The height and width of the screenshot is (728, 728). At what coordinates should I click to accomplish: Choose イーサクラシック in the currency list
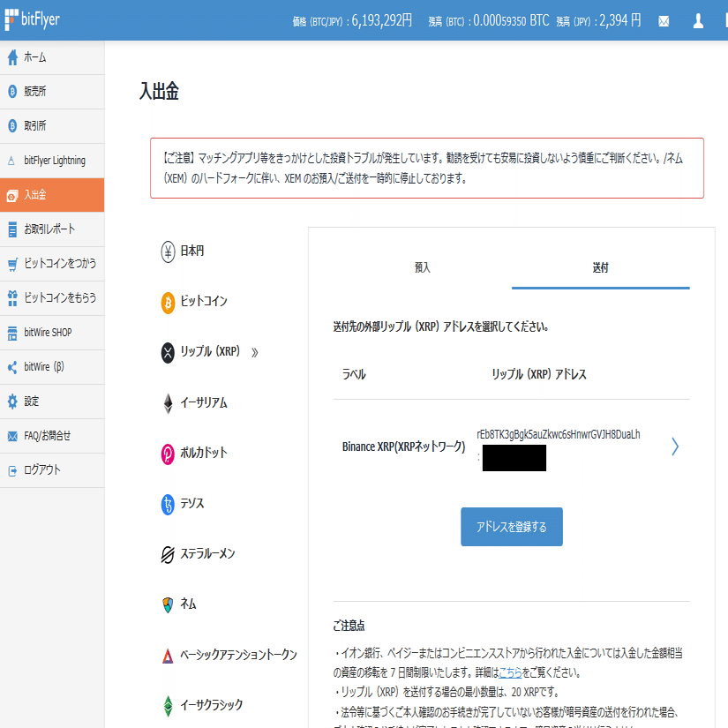tap(212, 705)
